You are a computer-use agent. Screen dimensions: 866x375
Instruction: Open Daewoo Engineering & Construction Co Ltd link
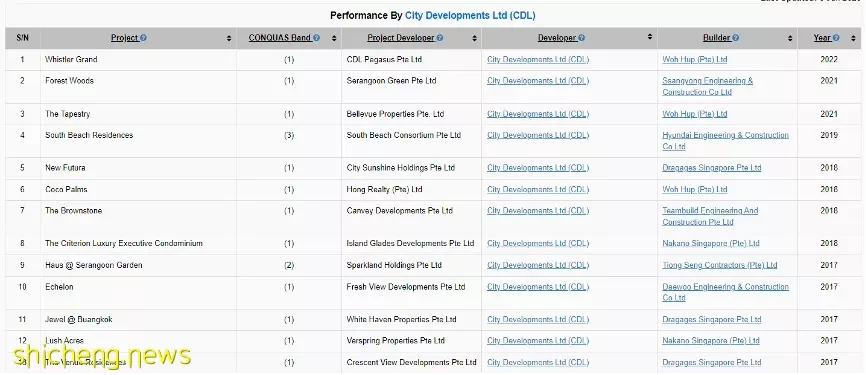tap(725, 292)
